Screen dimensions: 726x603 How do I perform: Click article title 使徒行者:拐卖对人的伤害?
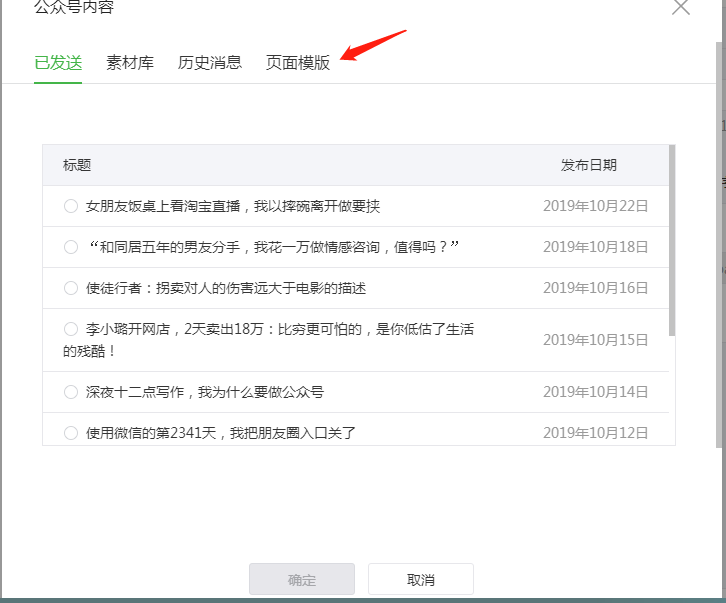click(226, 288)
